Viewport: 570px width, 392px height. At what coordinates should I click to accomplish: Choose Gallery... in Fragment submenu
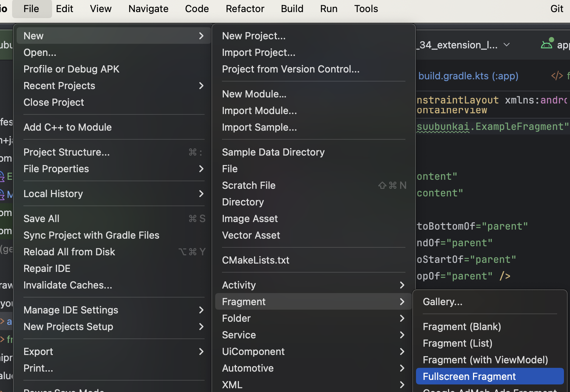point(490,302)
